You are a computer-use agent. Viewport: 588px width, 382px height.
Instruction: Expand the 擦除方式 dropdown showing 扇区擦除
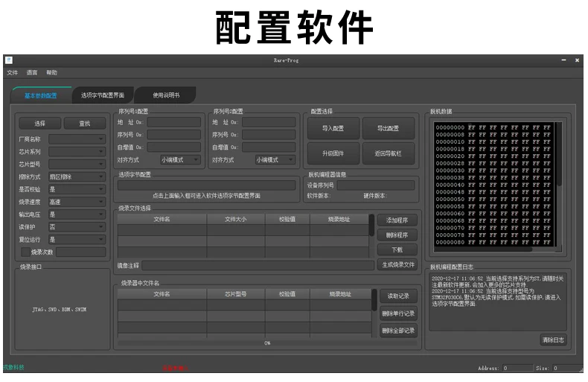coord(77,176)
